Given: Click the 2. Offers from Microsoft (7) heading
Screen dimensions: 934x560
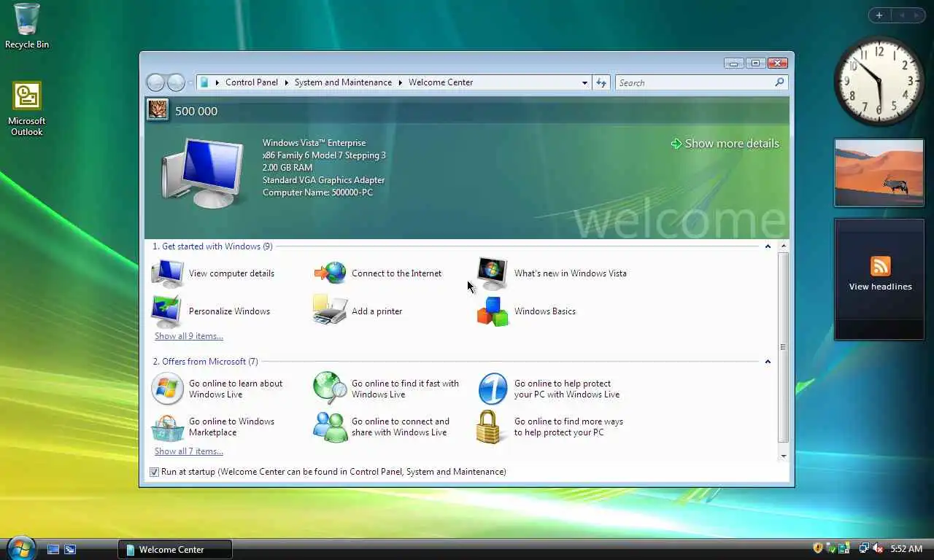Looking at the screenshot, I should click(x=205, y=362).
